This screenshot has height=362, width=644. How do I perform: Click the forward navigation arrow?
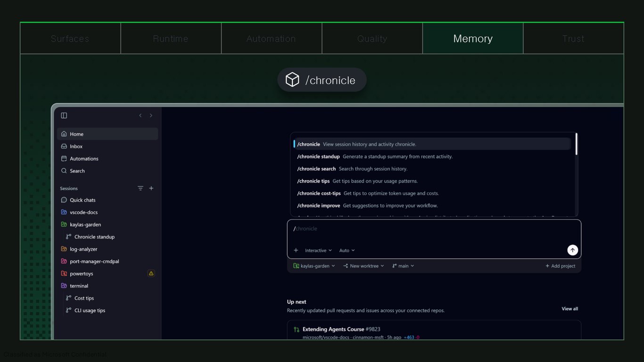pos(151,115)
